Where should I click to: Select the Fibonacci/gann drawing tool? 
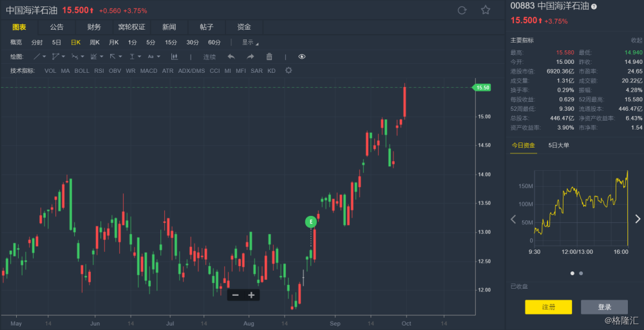(x=94, y=57)
